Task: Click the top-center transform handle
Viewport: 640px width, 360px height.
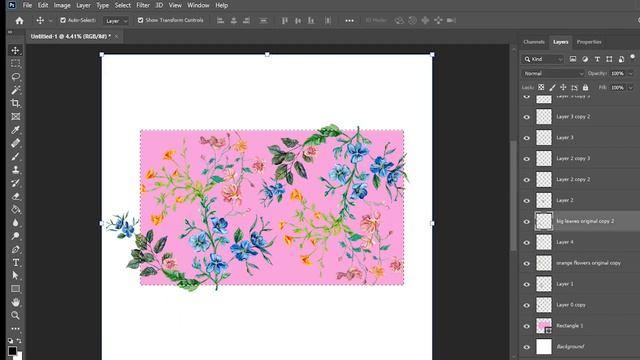Action: click(x=267, y=54)
